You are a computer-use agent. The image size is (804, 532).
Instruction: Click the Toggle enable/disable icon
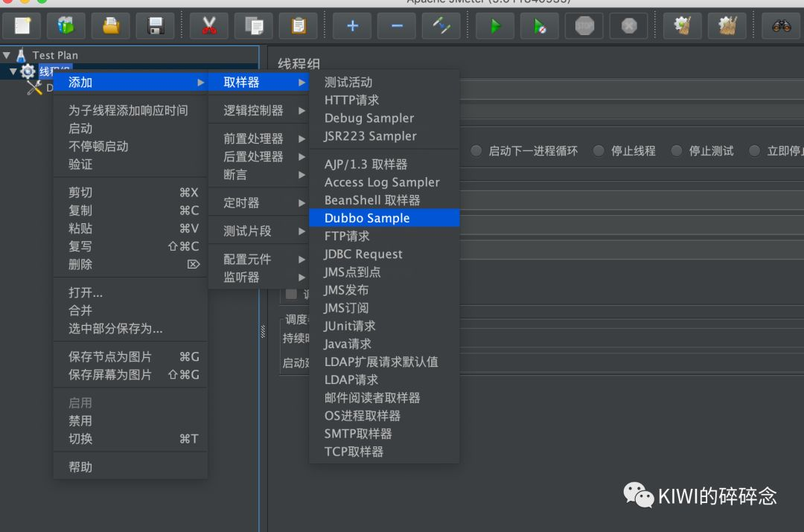coord(441,25)
